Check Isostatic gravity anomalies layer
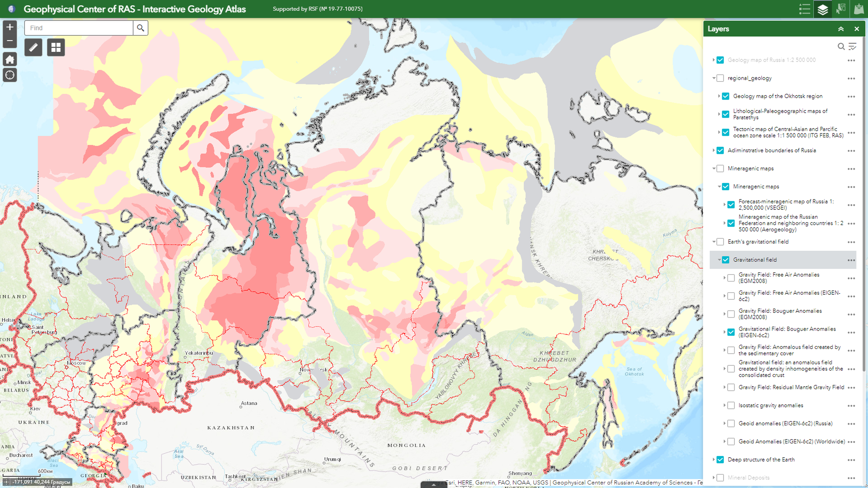868x488 pixels. tap(731, 406)
